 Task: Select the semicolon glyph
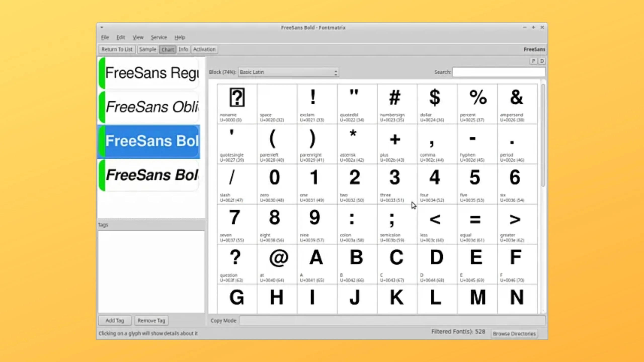(x=397, y=224)
